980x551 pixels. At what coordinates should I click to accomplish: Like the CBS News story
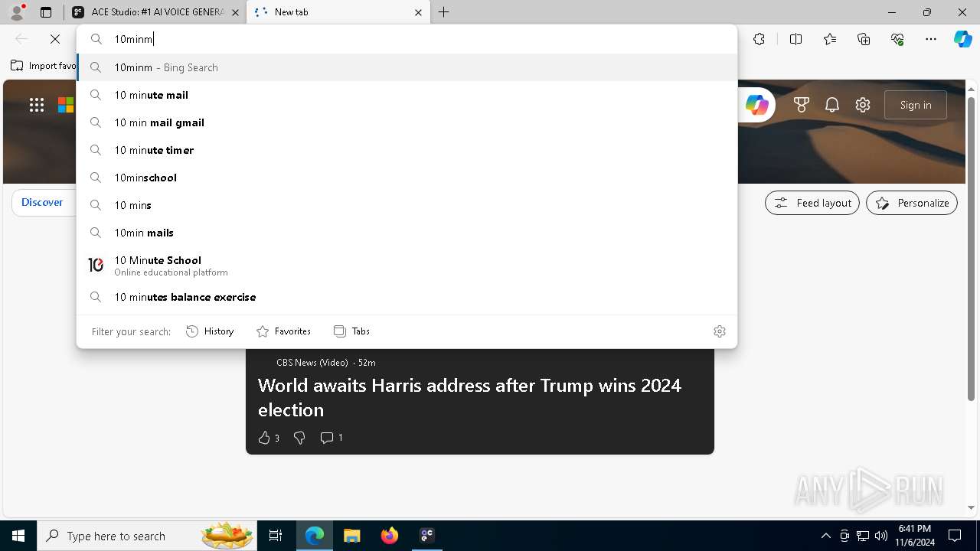[x=268, y=438]
